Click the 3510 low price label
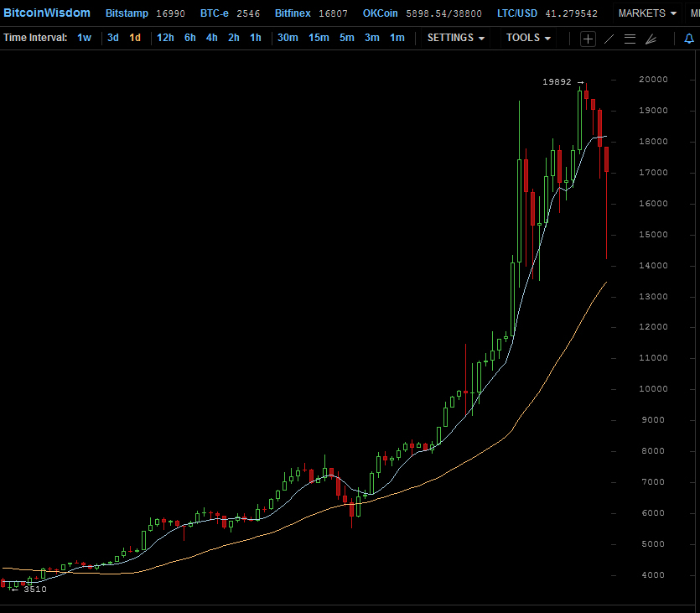Viewport: 700px width, 613px height. tap(35, 589)
